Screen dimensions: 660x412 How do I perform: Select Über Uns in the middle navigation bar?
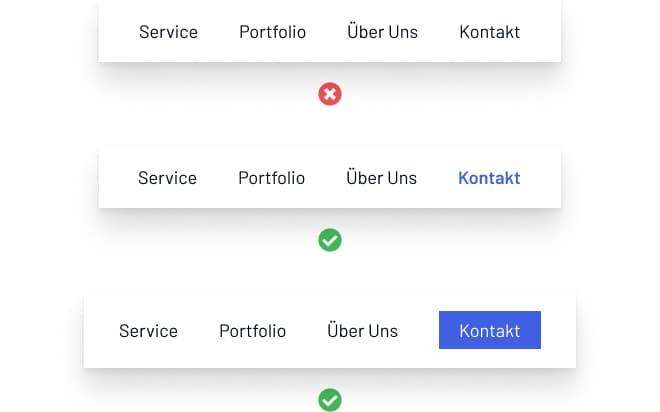click(x=381, y=178)
